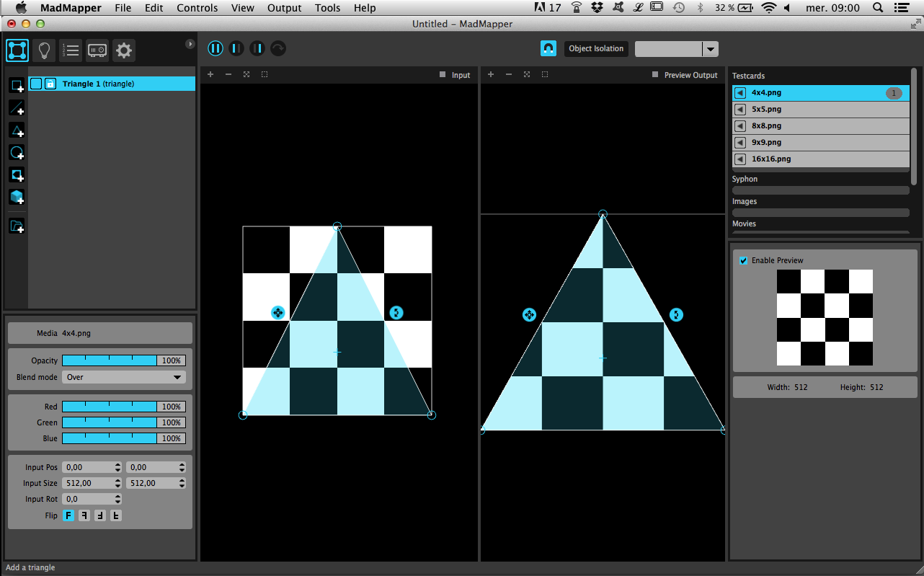Click the Opacity slider
This screenshot has width=924, height=576.
(x=110, y=360)
